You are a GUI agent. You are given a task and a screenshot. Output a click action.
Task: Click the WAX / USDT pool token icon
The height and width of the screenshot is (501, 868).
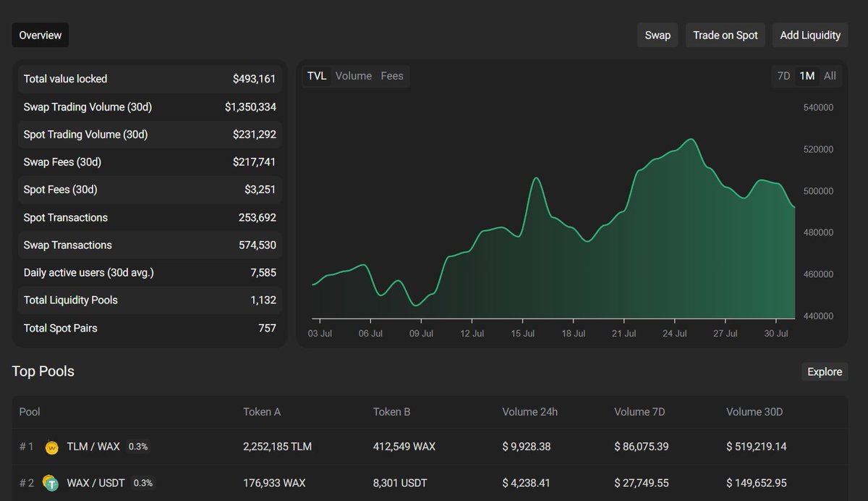[51, 483]
